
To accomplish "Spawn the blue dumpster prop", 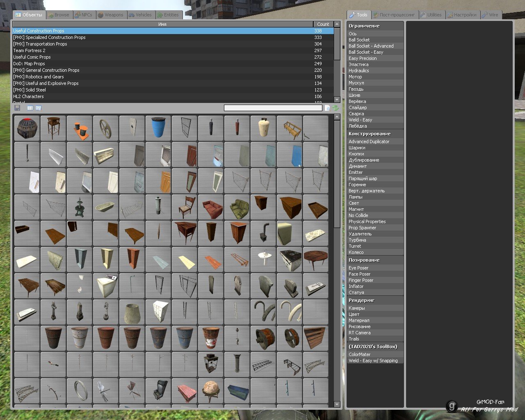I will click(x=237, y=391).
